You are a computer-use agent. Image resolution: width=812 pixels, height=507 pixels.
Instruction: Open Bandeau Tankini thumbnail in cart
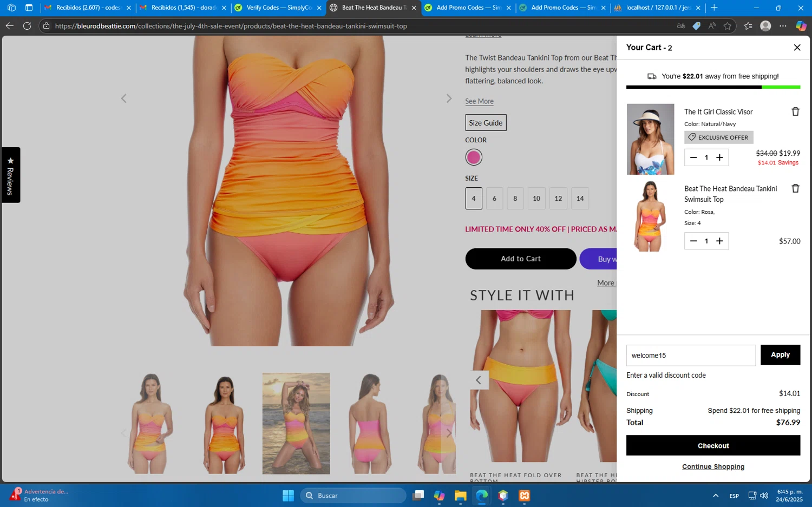point(650,216)
